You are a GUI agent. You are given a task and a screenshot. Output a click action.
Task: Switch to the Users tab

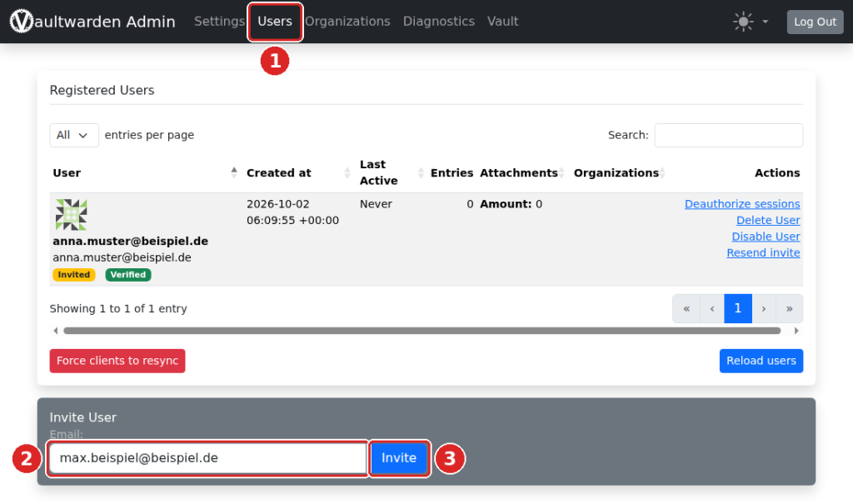point(275,21)
